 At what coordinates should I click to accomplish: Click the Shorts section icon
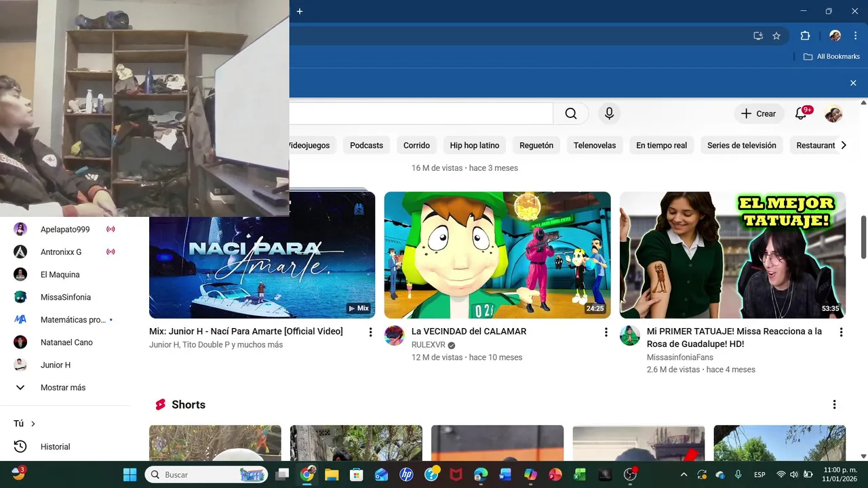(x=161, y=405)
